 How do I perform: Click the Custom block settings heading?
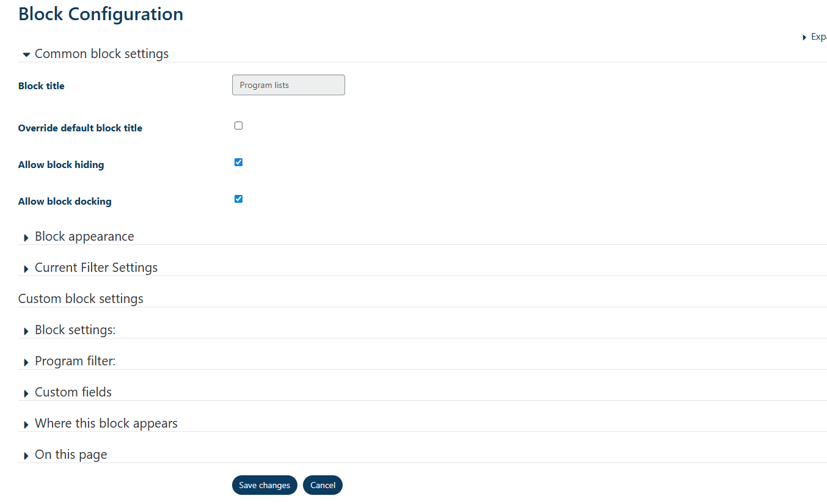[x=81, y=298]
